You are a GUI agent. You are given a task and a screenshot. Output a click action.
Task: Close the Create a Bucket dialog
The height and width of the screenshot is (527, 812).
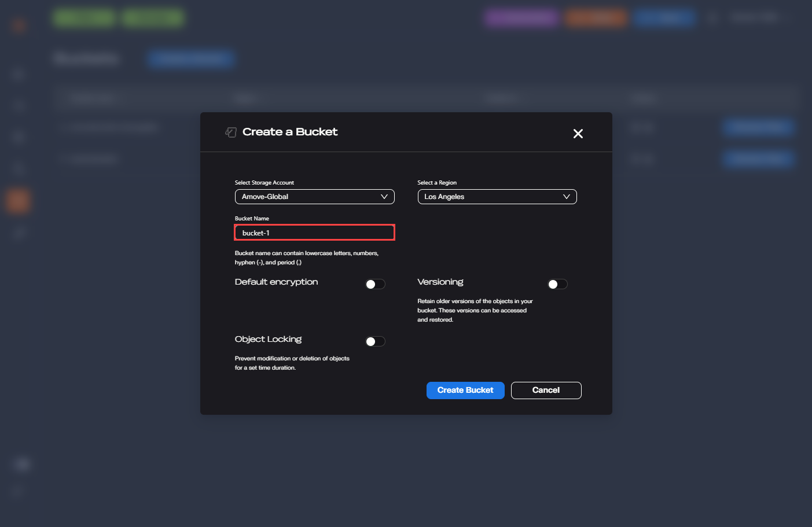pyautogui.click(x=578, y=134)
